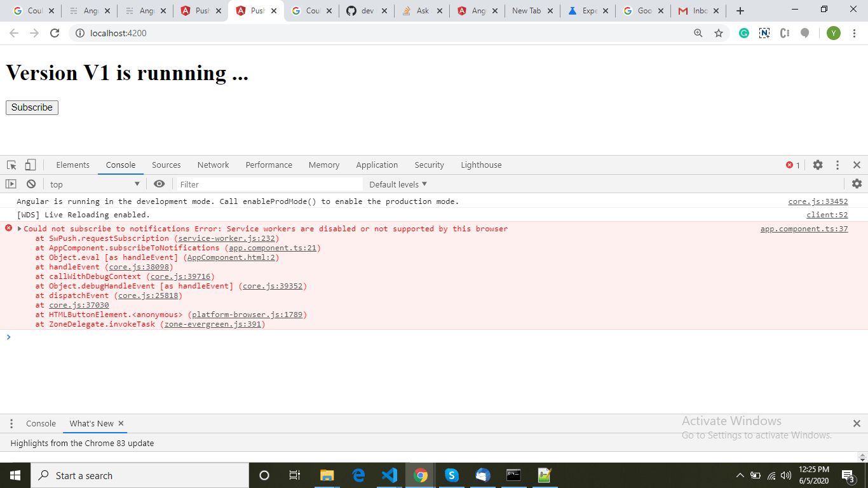
Task: Reload the localhost page
Action: [55, 32]
